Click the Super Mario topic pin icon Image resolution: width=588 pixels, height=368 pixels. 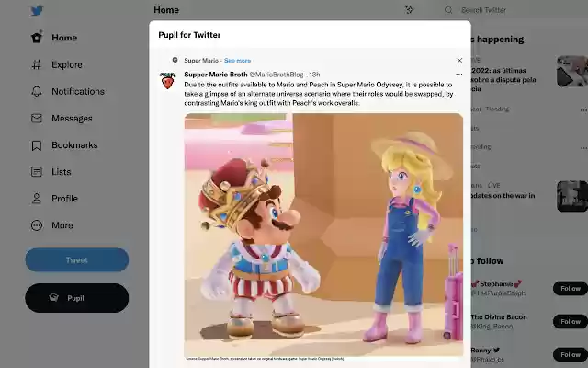tap(175, 60)
